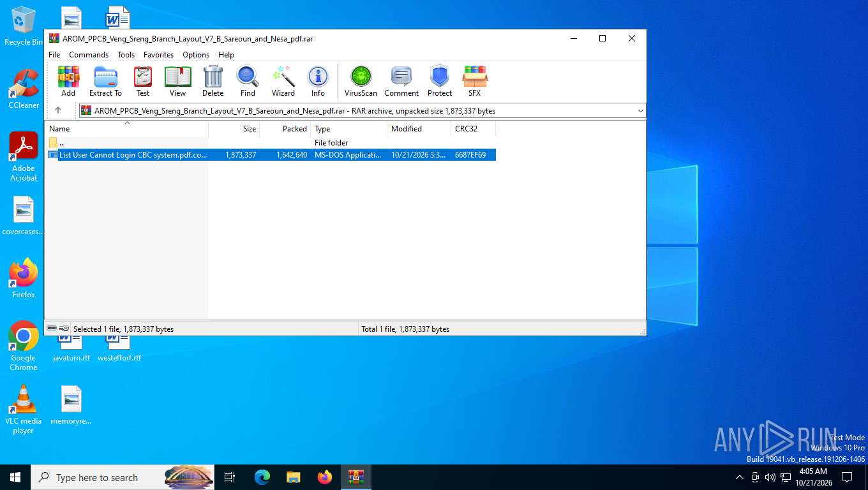Open Recycle Bin desktop icon
The height and width of the screenshot is (490, 868).
(24, 26)
